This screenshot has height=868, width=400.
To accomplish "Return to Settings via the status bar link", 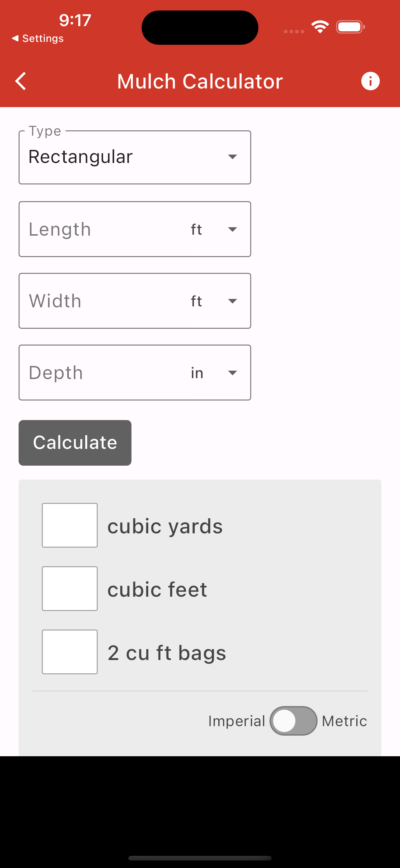I will (x=38, y=38).
